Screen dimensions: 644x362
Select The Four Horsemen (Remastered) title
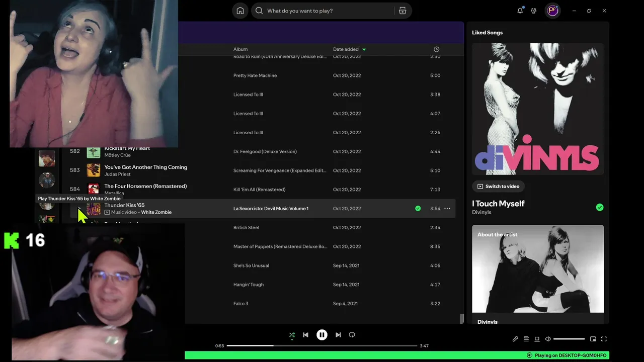click(145, 186)
